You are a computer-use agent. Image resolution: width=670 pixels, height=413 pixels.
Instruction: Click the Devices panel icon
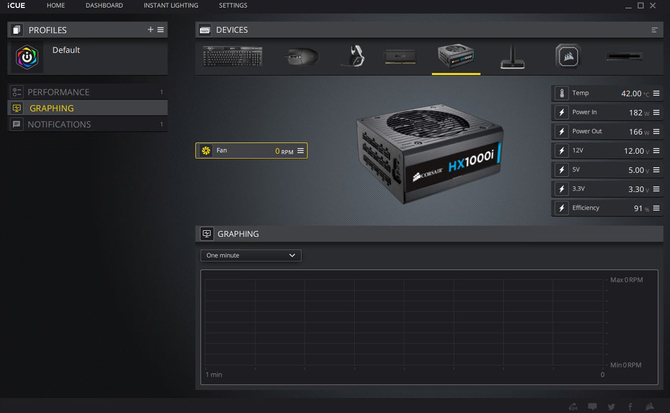205,30
